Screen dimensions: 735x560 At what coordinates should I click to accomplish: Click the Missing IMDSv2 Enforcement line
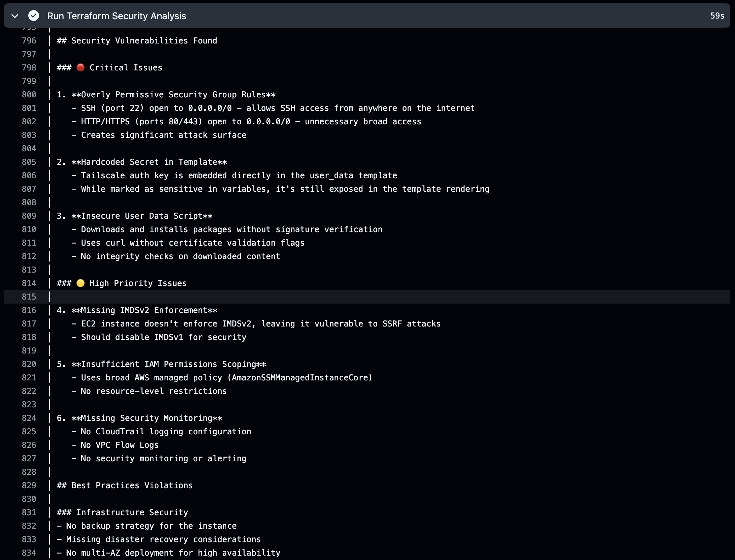click(x=137, y=310)
